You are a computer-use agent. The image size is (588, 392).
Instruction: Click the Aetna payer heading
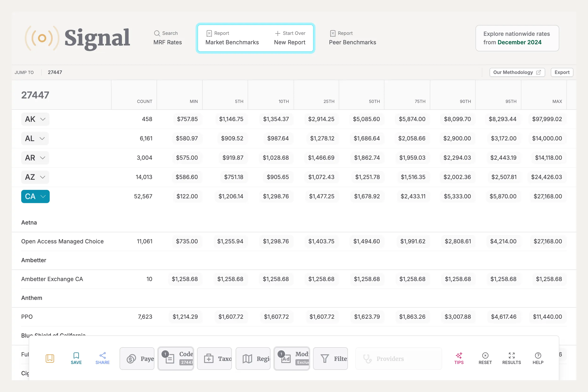29,222
